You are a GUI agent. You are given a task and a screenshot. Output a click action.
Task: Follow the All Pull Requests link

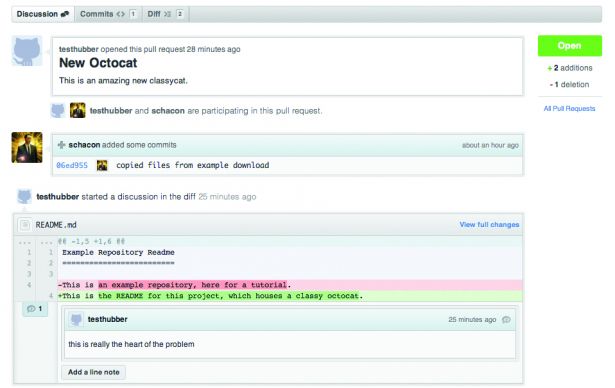pyautogui.click(x=569, y=109)
